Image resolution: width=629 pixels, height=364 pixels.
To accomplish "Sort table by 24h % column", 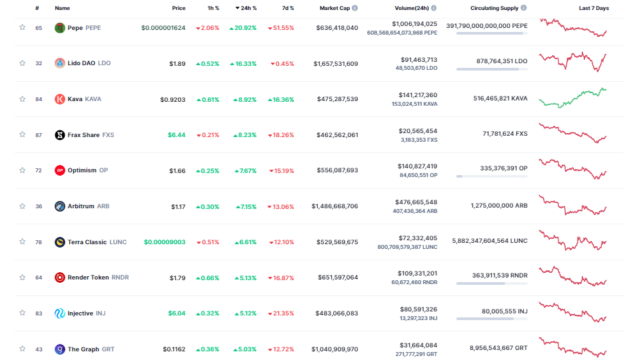I will (x=246, y=8).
